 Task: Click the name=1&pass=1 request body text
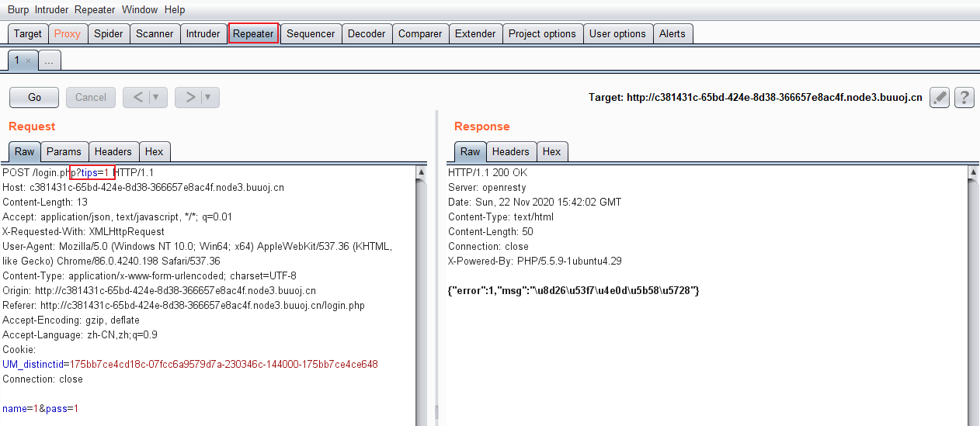(x=40, y=409)
